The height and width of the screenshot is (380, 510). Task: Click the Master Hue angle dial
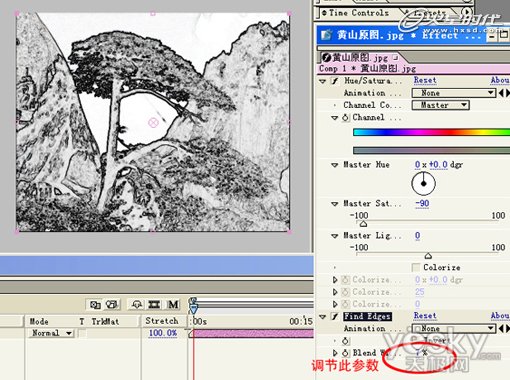424,184
